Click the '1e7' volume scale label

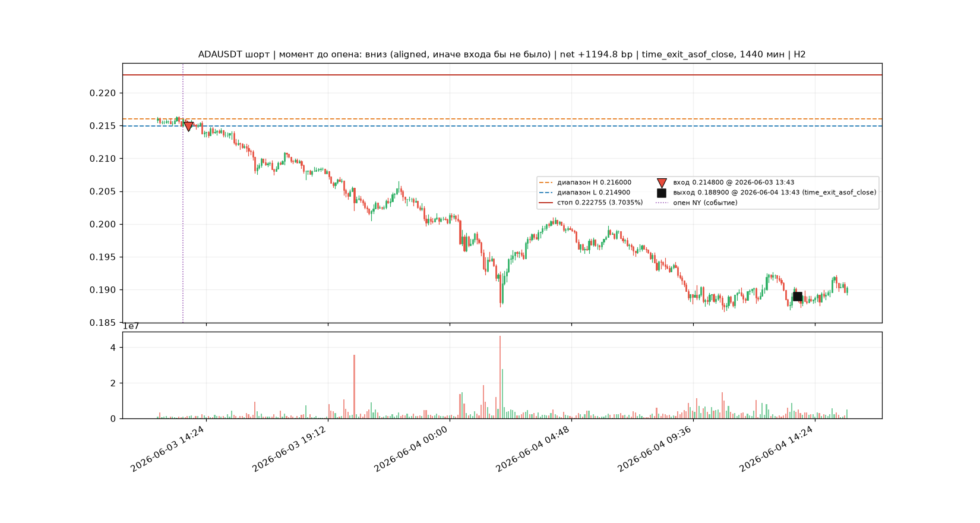tap(131, 326)
